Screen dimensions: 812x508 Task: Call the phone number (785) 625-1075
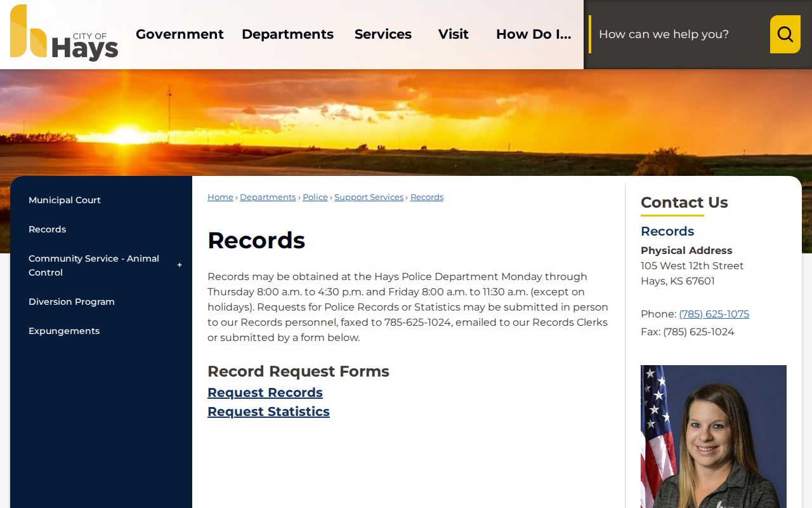pyautogui.click(x=714, y=314)
